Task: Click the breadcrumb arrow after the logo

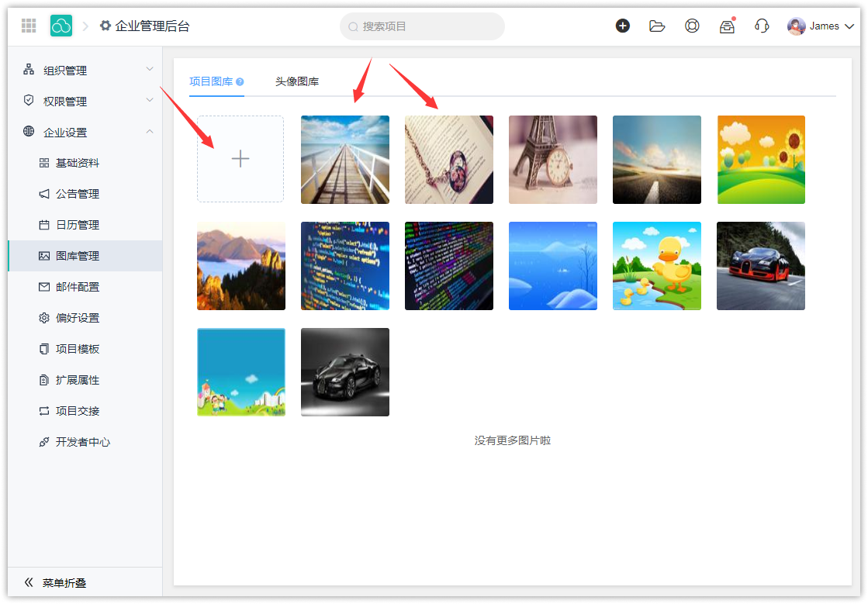Action: pyautogui.click(x=85, y=26)
